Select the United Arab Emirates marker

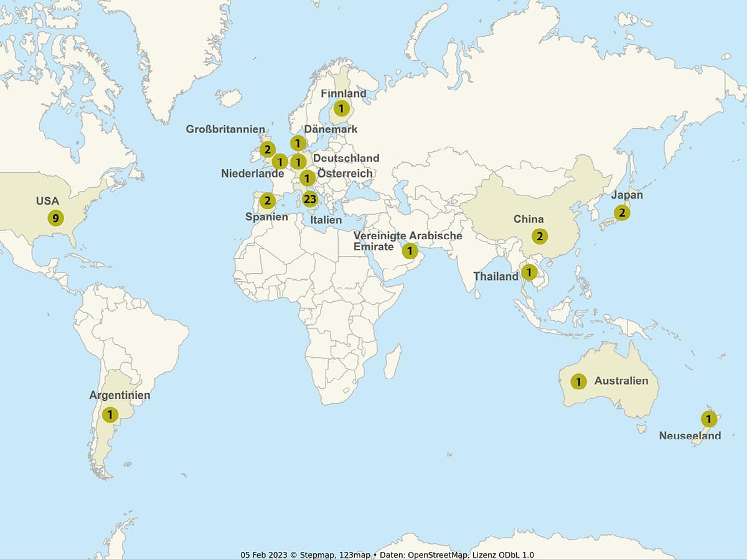410,251
